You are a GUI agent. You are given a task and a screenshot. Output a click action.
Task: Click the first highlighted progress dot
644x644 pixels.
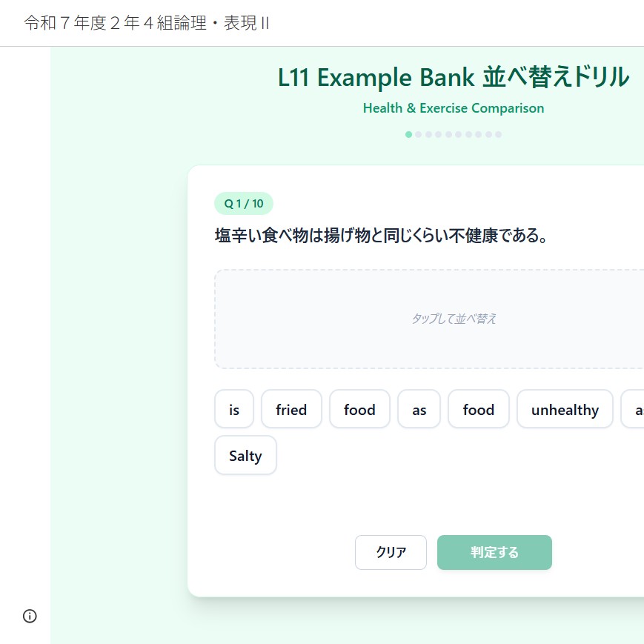tap(409, 135)
